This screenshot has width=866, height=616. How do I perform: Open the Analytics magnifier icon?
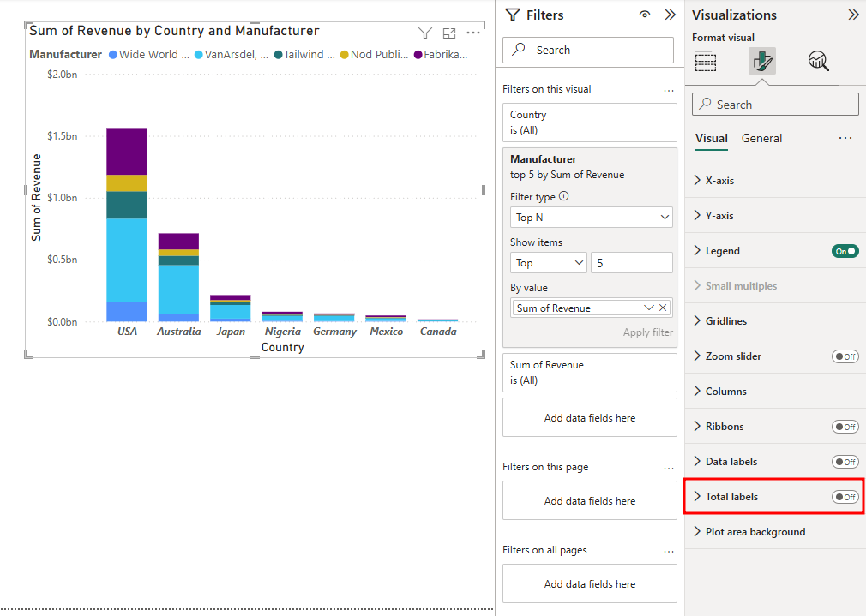[818, 61]
